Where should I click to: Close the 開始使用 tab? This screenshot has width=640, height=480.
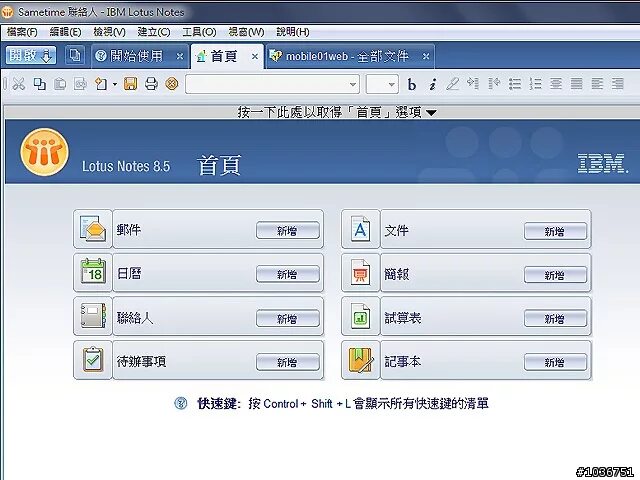point(180,56)
